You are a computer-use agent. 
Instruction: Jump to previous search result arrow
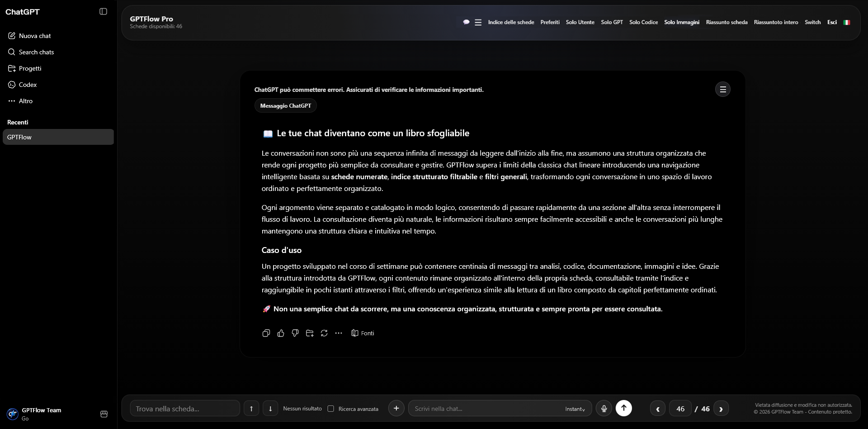[251, 409]
